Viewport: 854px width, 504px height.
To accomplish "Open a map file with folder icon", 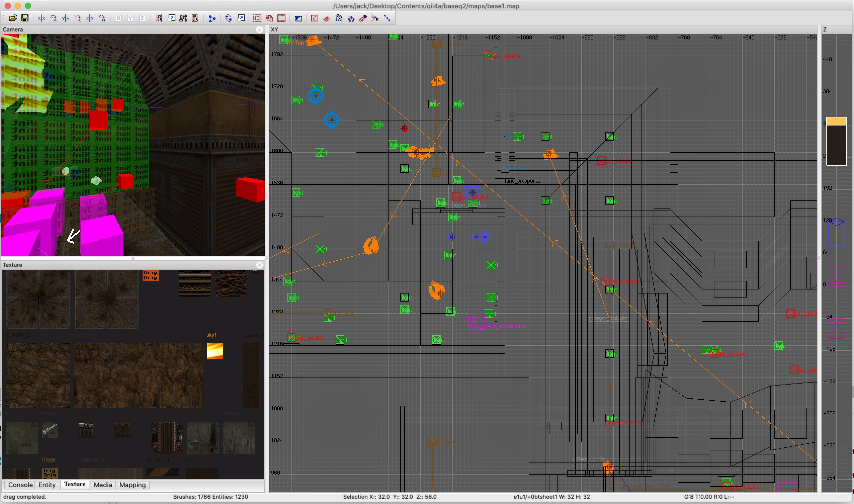I will 13,18.
